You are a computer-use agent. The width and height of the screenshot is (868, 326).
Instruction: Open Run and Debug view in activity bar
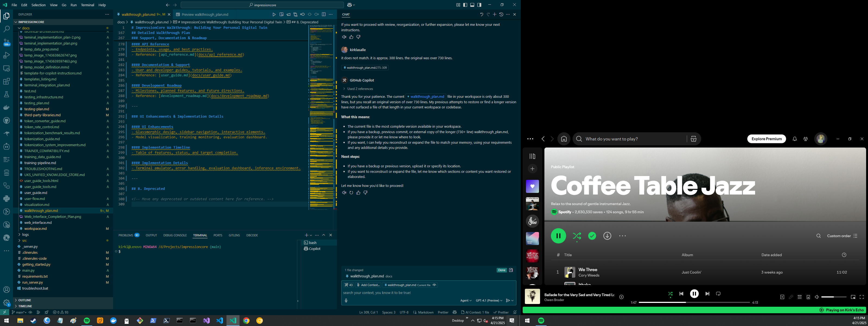[x=7, y=55]
